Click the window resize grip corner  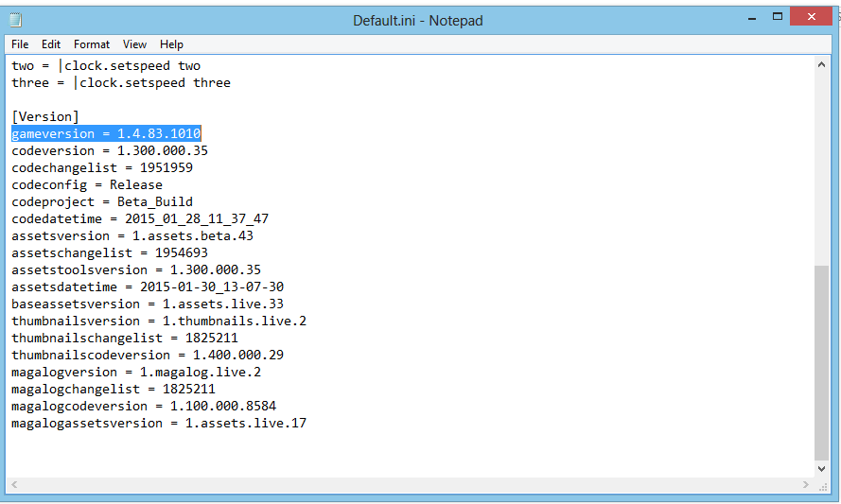point(823,486)
